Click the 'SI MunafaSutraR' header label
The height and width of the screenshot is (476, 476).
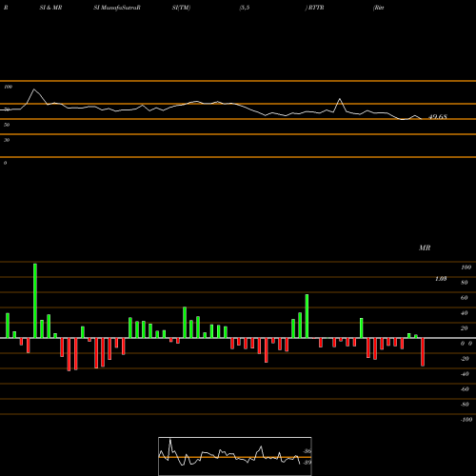point(117,8)
